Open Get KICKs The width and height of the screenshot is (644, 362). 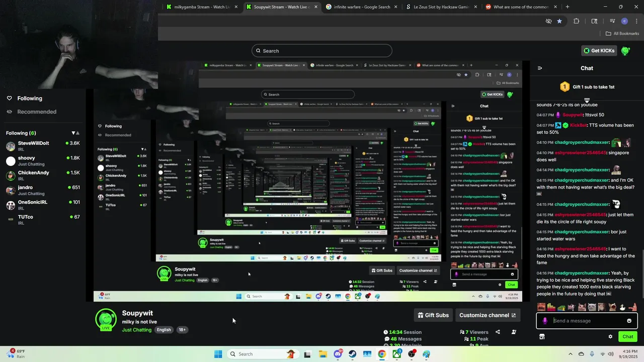599,51
